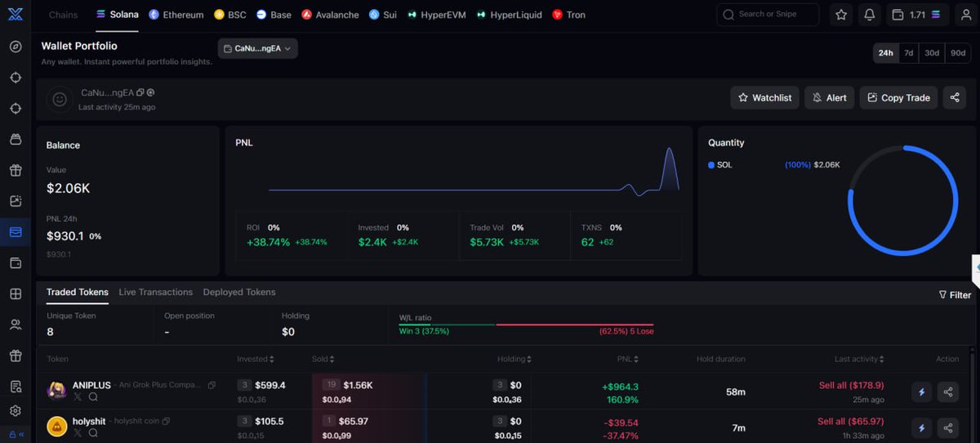Search holyshit with the magnifier icon
Viewport: 980px width, 443px height.
(x=93, y=432)
